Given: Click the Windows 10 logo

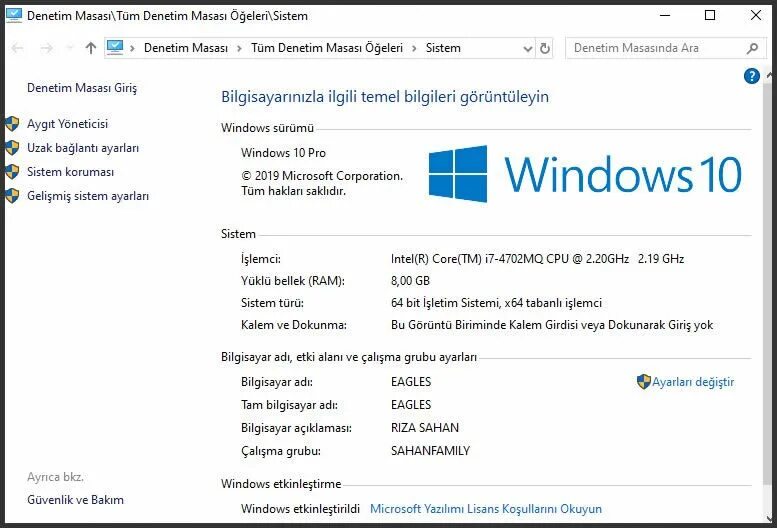Looking at the screenshot, I should pos(585,174).
